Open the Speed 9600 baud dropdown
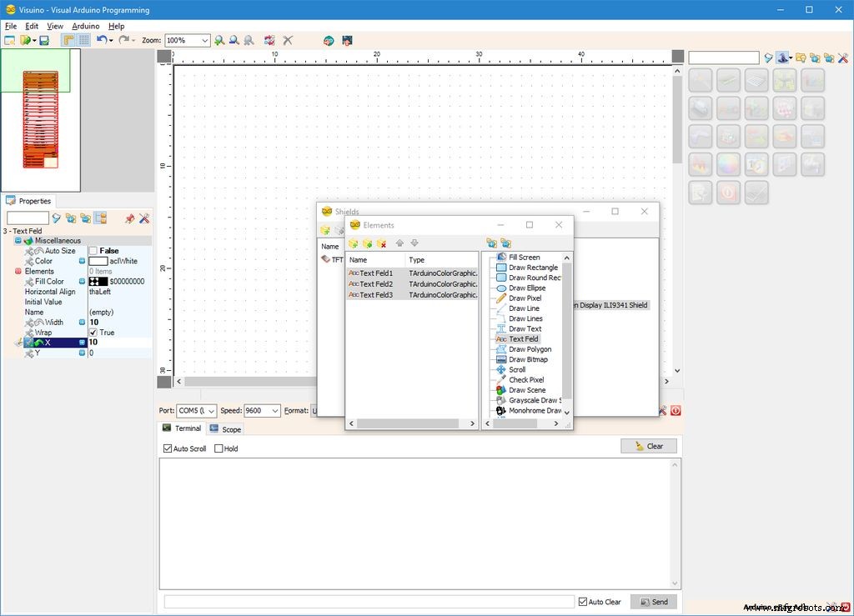Screen dimensions: 854x616 (275, 411)
